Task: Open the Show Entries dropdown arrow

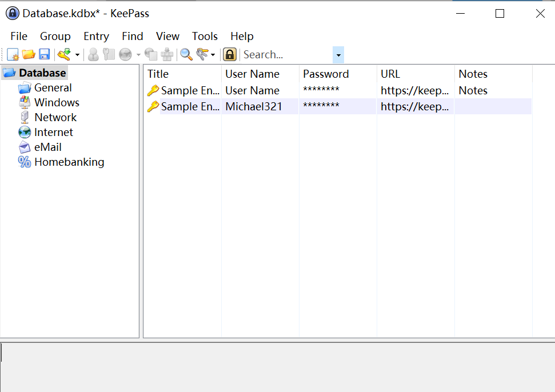Action: 213,55
